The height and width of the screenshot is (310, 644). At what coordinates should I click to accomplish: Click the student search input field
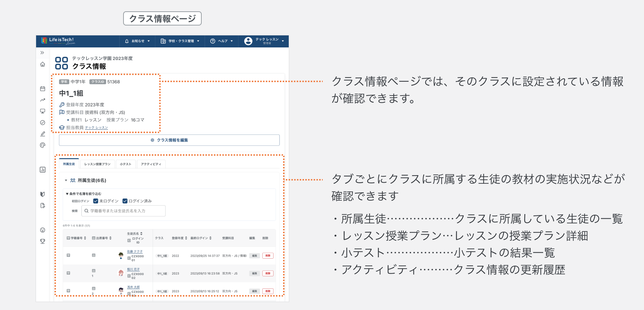pos(123,211)
